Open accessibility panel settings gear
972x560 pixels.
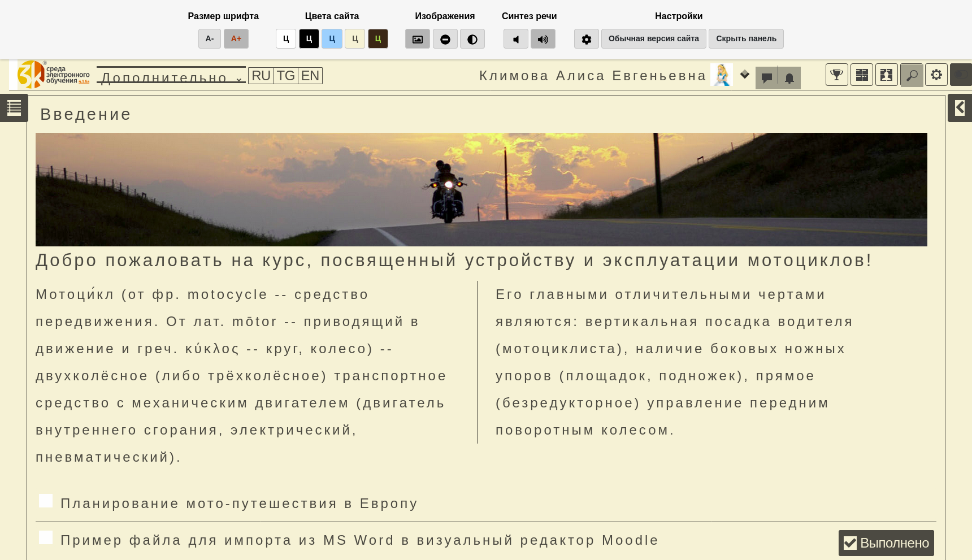[587, 39]
